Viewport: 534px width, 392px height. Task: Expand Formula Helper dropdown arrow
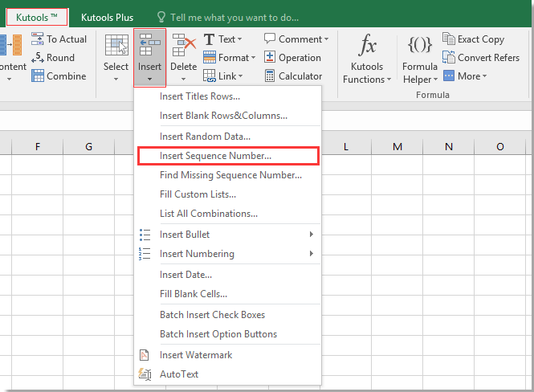[x=435, y=80]
